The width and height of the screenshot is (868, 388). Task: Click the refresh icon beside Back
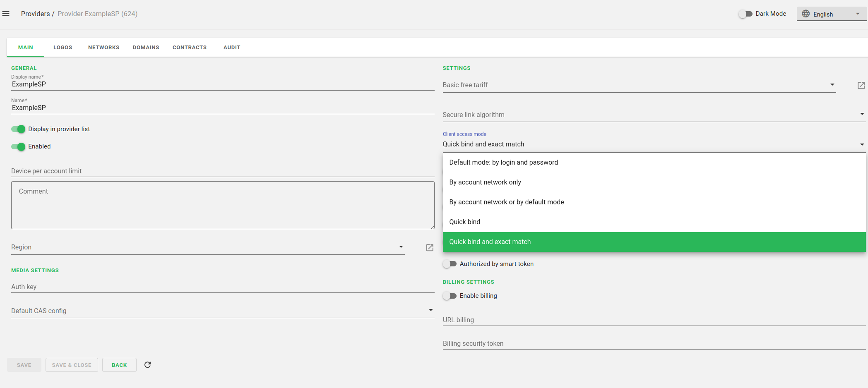click(x=147, y=365)
